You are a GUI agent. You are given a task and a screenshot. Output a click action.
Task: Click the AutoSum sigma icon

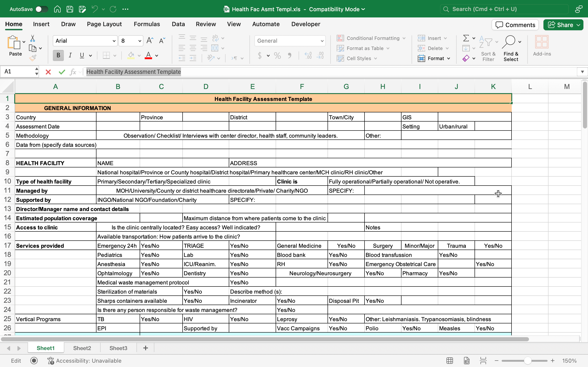(466, 38)
